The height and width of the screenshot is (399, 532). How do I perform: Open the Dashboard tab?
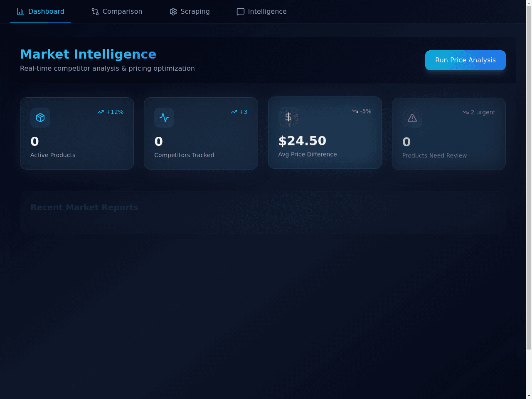point(40,12)
